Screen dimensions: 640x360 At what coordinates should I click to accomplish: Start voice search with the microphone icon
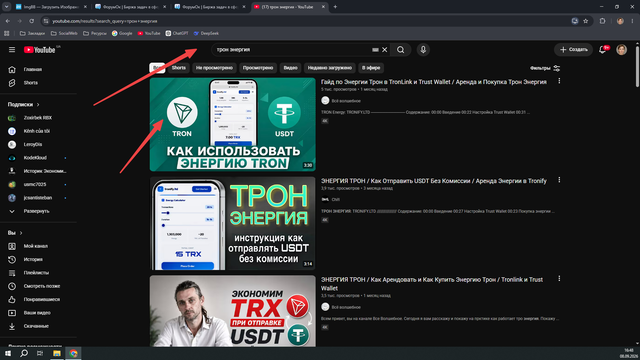click(x=423, y=50)
